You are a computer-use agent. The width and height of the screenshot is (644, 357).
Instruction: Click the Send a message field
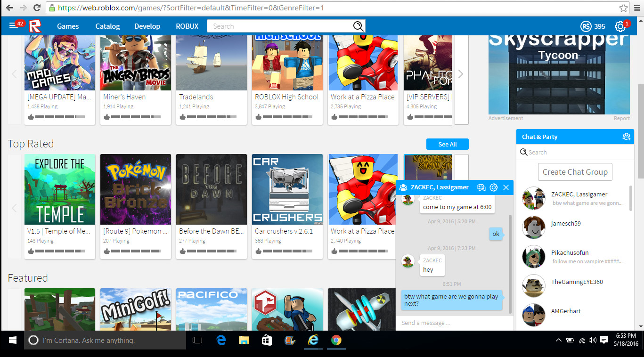tap(454, 323)
